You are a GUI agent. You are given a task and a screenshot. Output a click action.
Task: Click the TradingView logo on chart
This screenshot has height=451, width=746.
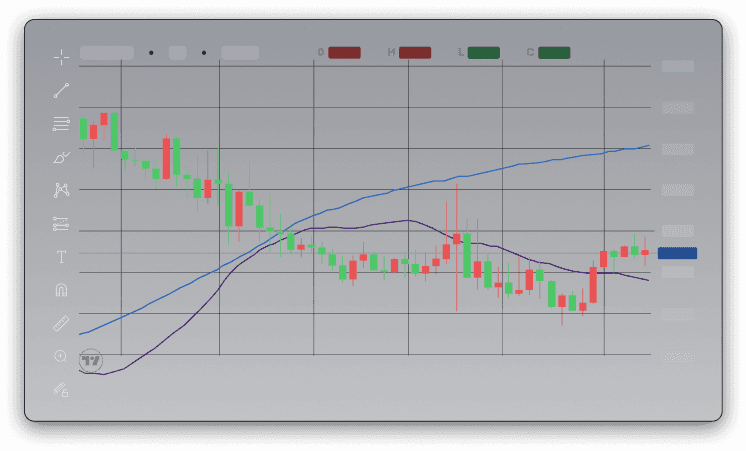coord(92,360)
